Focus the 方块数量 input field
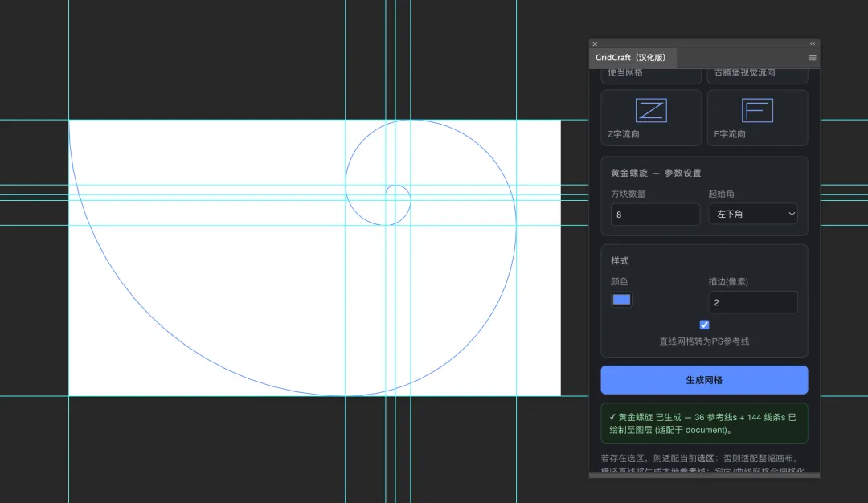Image resolution: width=868 pixels, height=503 pixels. (656, 215)
